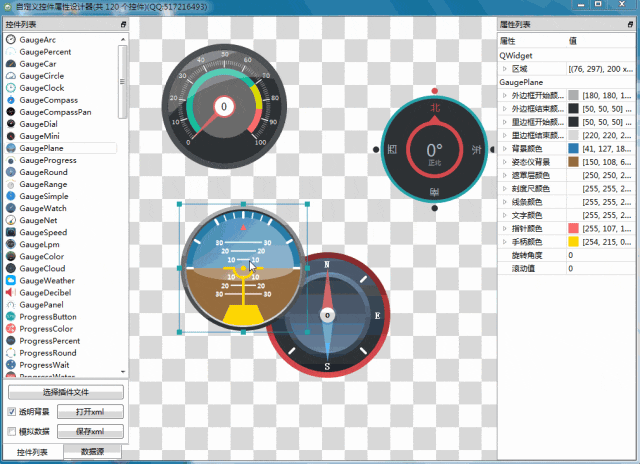Expand the 里边框结束颜色 property
Image resolution: width=640 pixels, height=464 pixels.
coord(505,135)
